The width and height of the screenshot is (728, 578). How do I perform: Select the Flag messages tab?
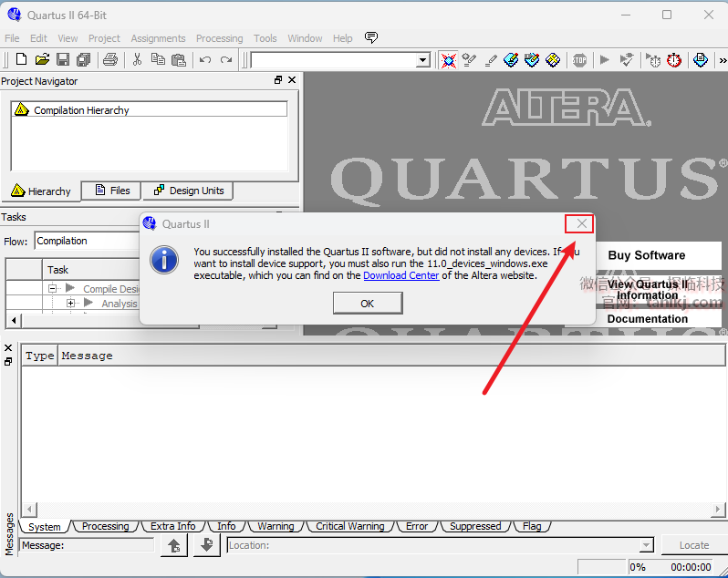coord(532,526)
